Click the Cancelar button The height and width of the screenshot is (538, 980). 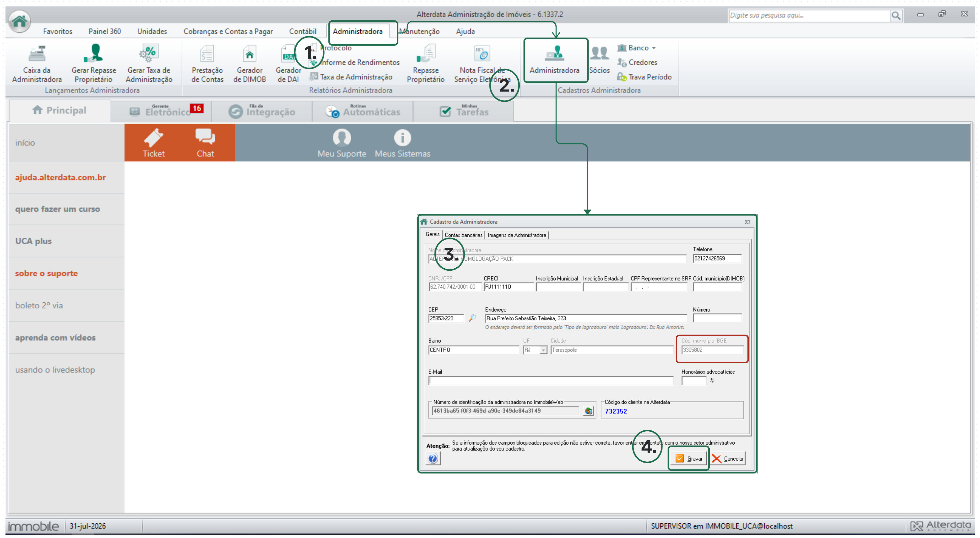tap(728, 459)
